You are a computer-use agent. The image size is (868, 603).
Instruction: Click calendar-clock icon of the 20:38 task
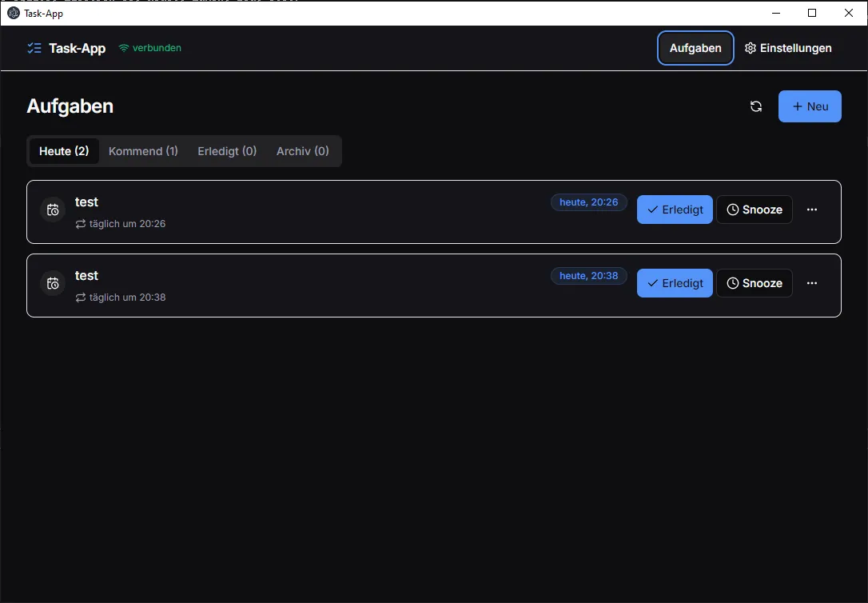(53, 283)
